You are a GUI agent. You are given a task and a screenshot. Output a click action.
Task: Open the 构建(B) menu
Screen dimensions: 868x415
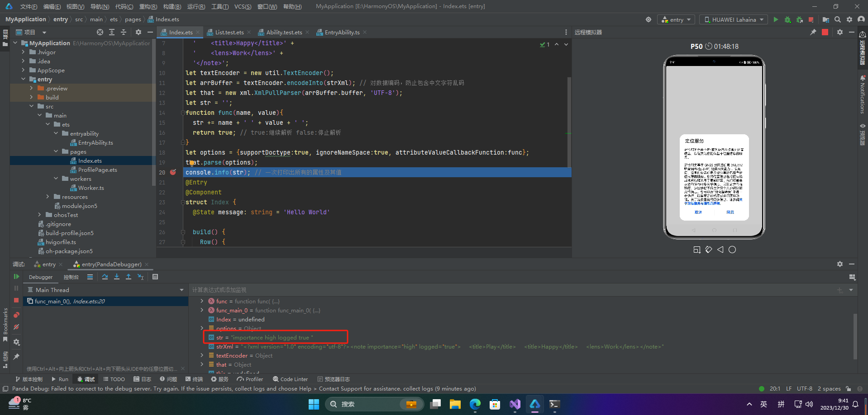tap(172, 6)
